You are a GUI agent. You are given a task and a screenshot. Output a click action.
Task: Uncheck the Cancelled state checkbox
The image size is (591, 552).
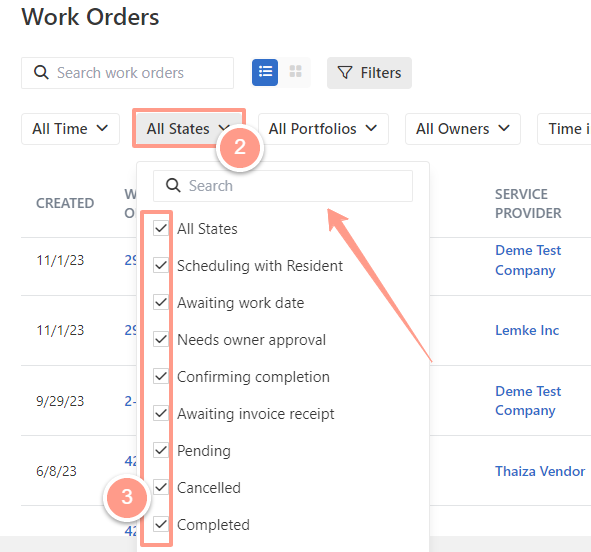[161, 487]
